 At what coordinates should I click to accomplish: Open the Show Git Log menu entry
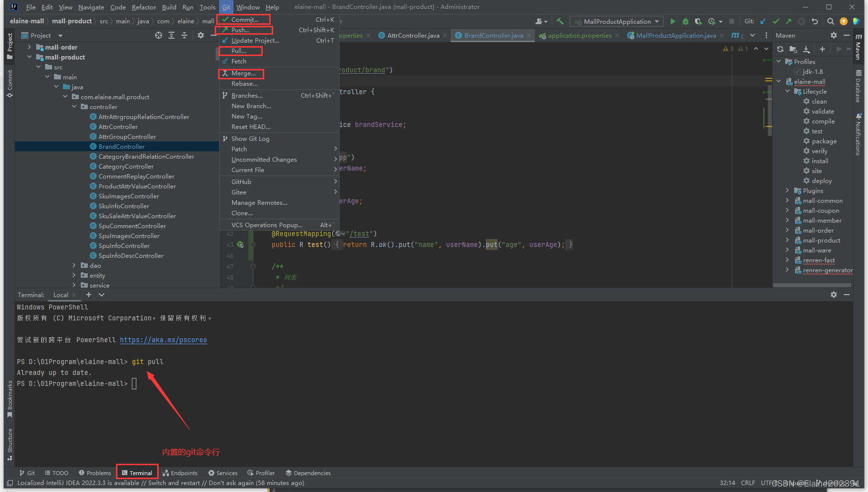point(279,138)
